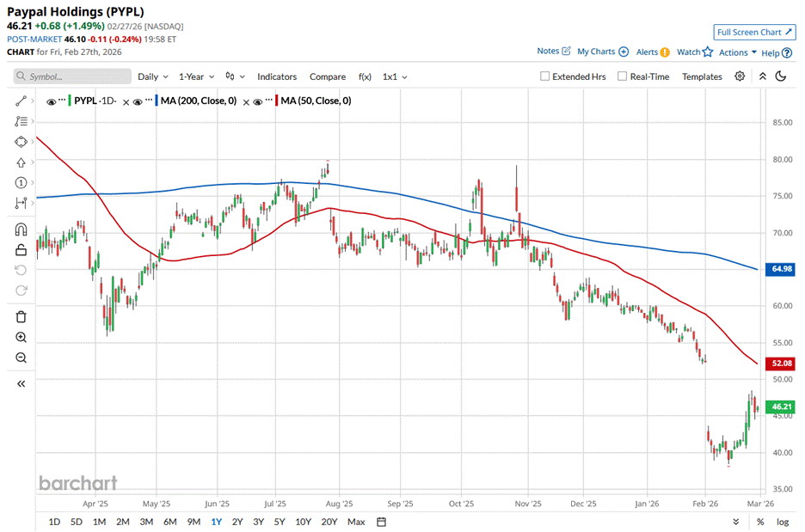Image resolution: width=805 pixels, height=532 pixels.
Task: Collapse the chart header with up chevrons
Action: (762, 76)
